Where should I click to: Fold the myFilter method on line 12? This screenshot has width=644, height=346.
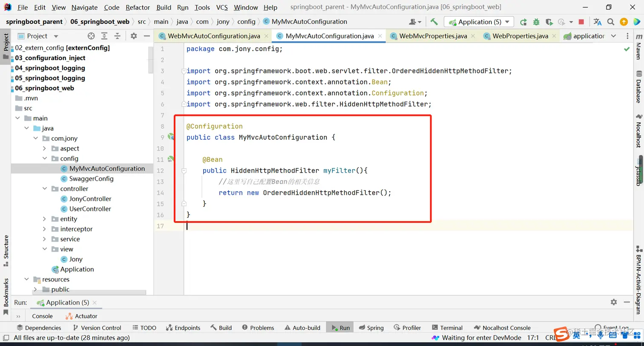pos(184,170)
